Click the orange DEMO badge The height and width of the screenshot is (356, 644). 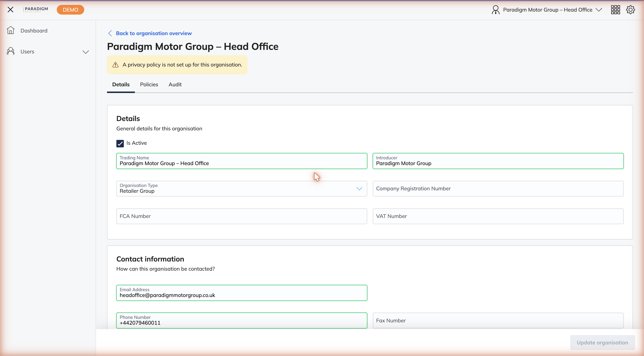tap(70, 10)
